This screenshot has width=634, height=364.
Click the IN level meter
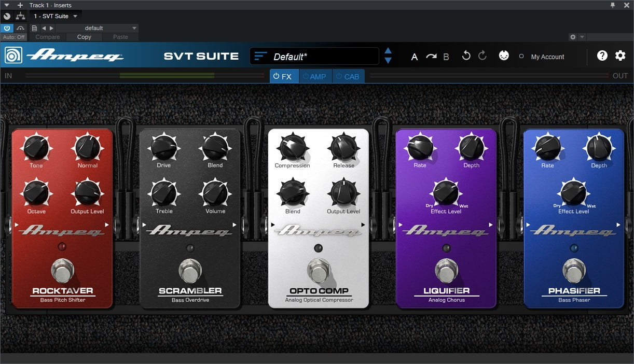point(145,76)
